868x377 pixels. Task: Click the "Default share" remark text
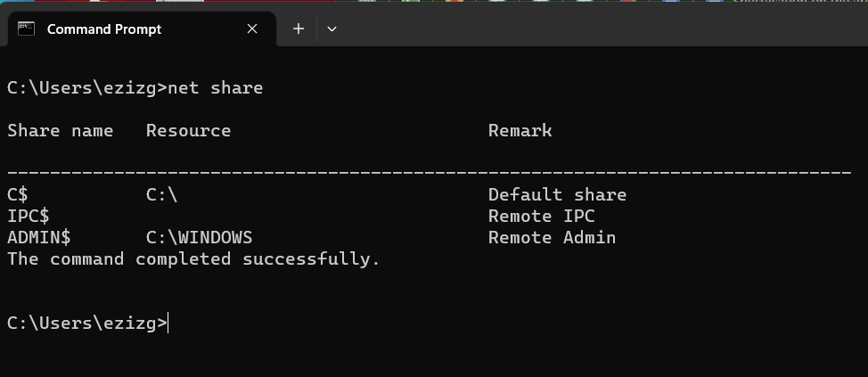pos(557,194)
